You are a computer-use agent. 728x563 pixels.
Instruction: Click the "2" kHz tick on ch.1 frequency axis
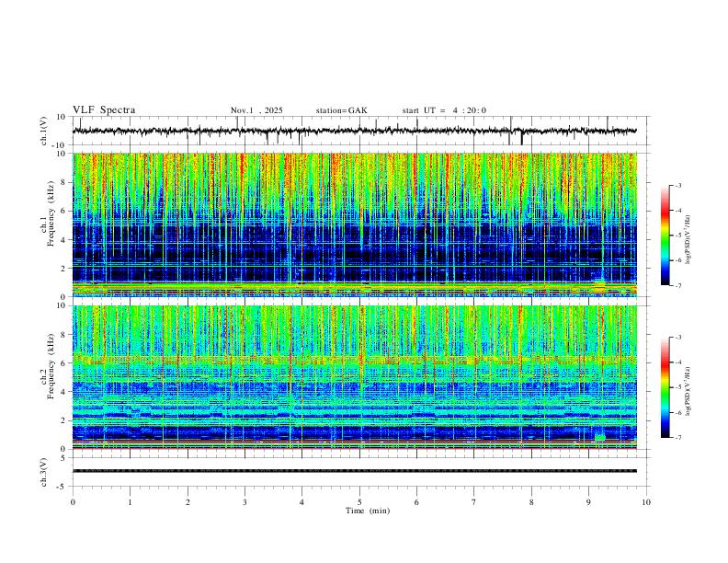(x=63, y=268)
